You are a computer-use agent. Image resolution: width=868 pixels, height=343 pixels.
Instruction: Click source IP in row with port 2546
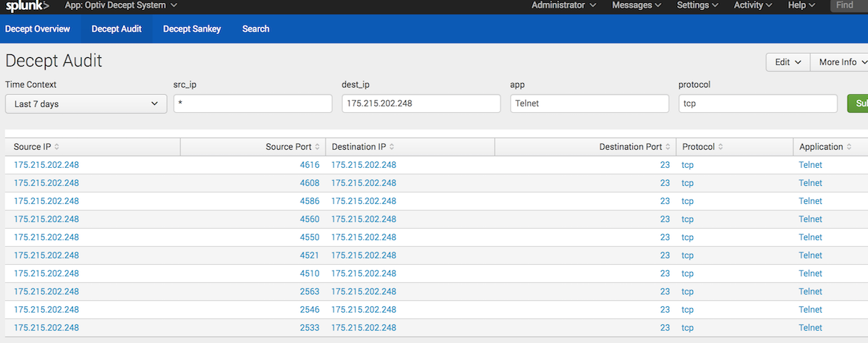click(x=46, y=310)
